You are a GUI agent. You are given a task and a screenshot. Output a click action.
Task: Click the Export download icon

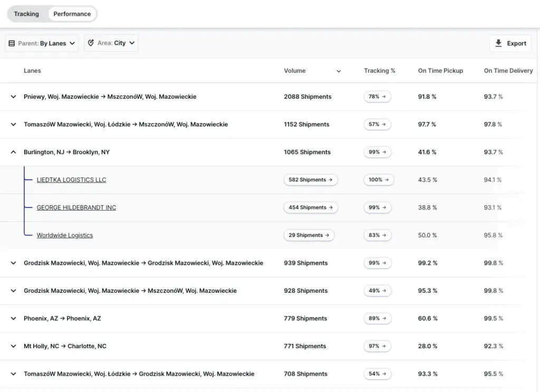pyautogui.click(x=498, y=43)
